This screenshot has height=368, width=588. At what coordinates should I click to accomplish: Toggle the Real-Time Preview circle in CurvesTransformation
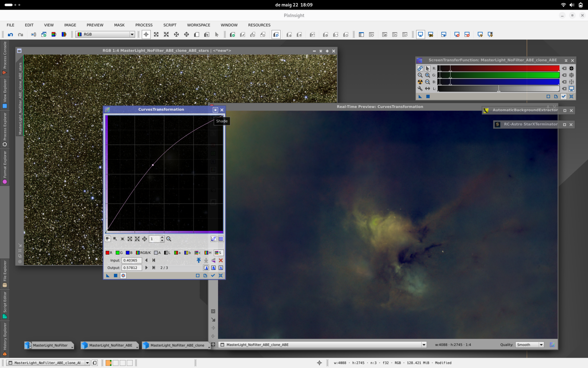coord(123,276)
